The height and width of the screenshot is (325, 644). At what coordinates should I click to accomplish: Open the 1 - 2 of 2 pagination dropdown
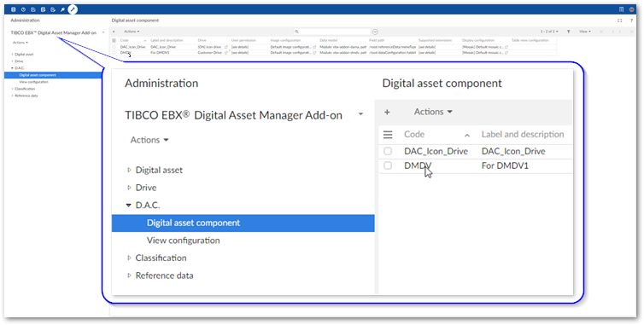click(549, 32)
